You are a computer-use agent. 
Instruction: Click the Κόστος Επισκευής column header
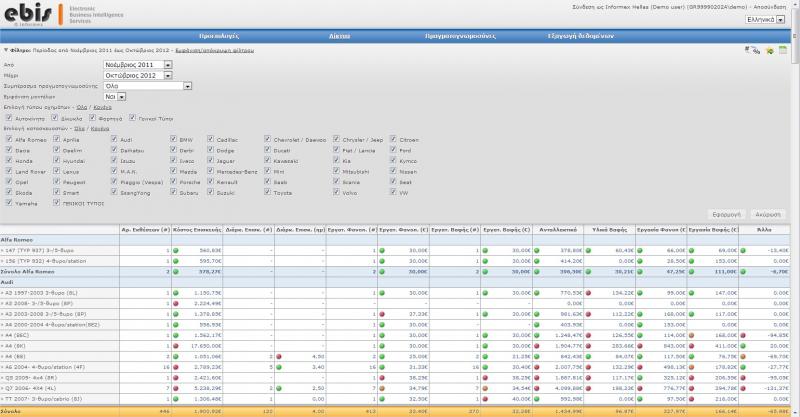click(x=197, y=230)
